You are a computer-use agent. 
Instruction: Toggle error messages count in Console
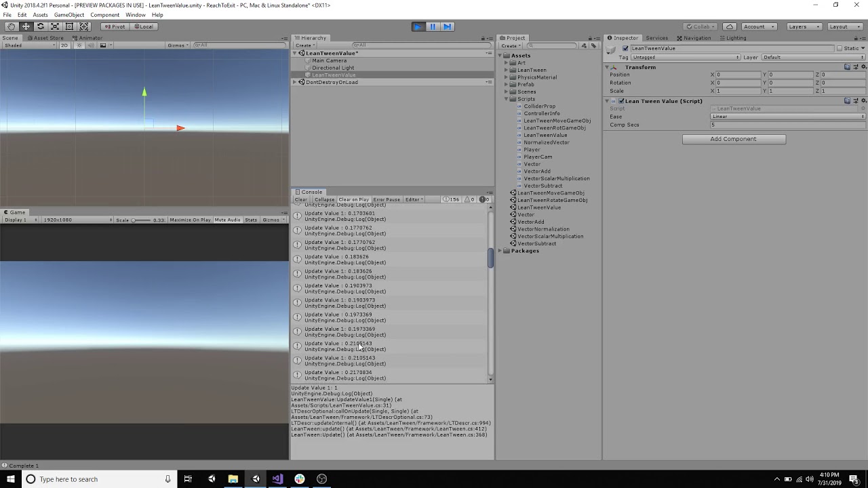(x=485, y=199)
